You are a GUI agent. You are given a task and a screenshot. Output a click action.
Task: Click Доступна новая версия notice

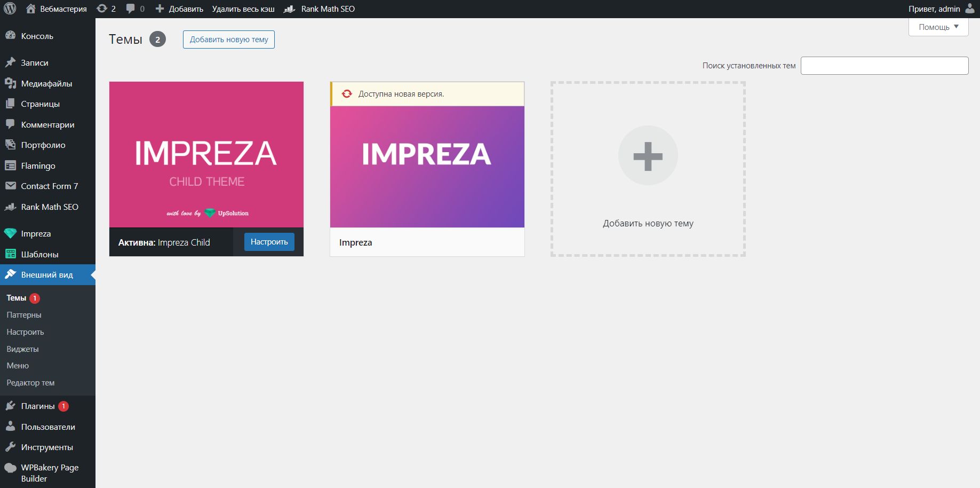[427, 94]
